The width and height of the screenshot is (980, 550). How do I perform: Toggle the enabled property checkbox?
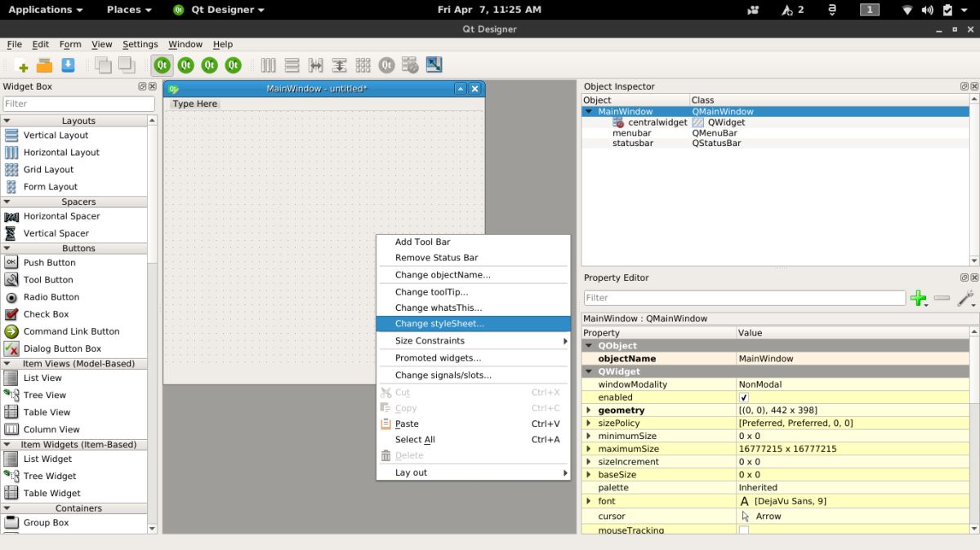click(743, 397)
